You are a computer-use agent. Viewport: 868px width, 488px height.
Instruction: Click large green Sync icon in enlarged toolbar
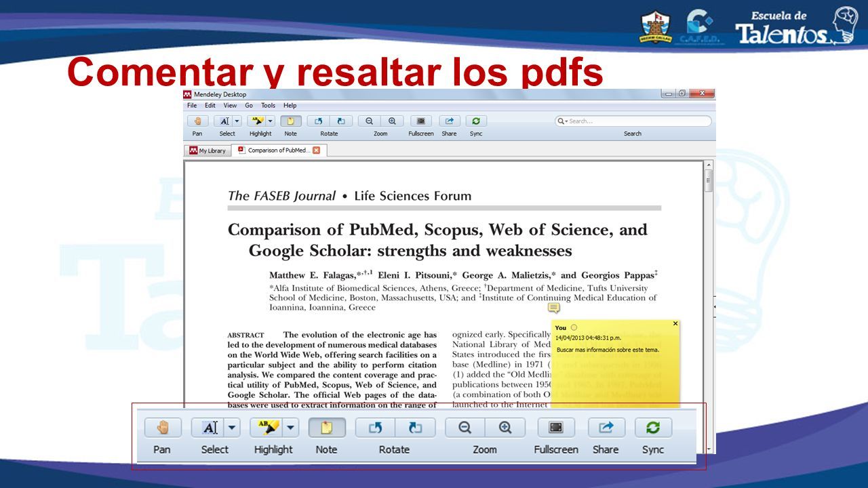click(653, 428)
